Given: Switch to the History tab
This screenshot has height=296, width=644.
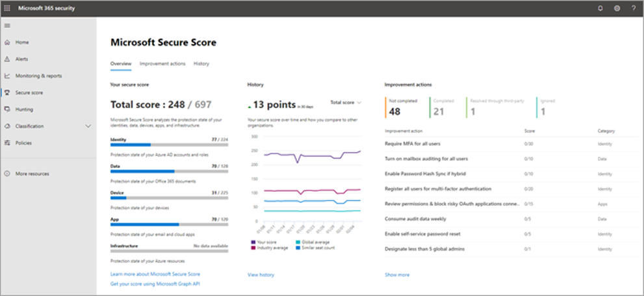Looking at the screenshot, I should click(201, 64).
